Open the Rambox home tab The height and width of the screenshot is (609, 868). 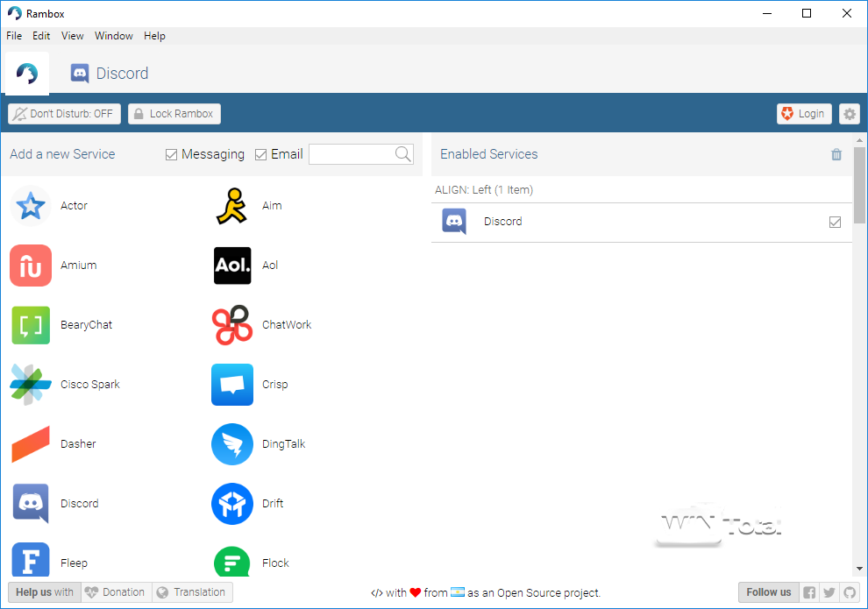pyautogui.click(x=27, y=73)
